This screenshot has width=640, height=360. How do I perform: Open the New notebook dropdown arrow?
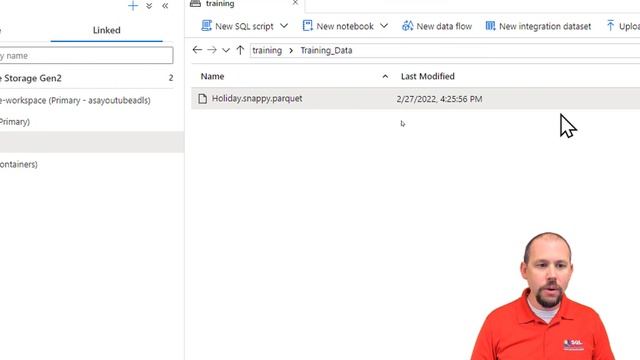click(x=384, y=26)
